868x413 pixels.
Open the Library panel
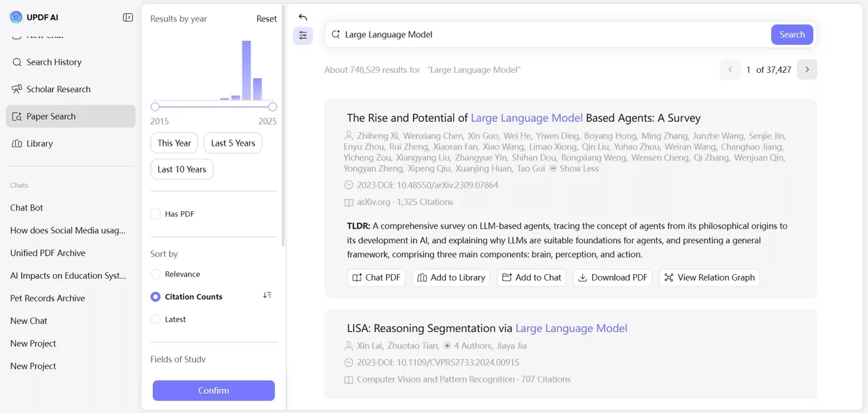40,143
